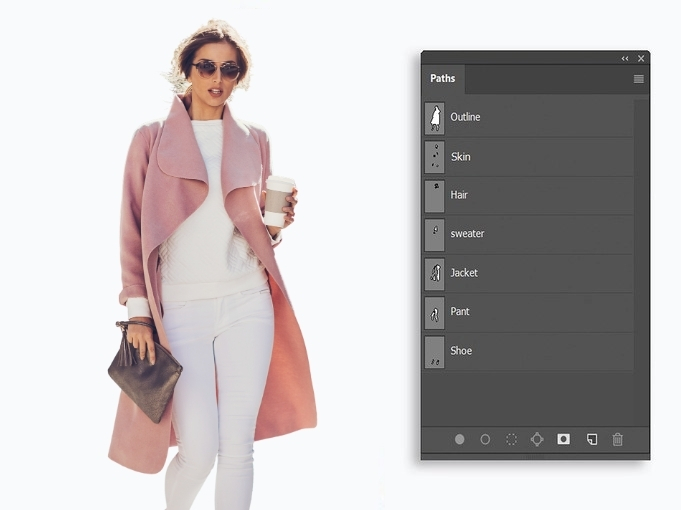681x510 pixels.
Task: Click the Pant path thumbnail
Action: [x=434, y=312]
